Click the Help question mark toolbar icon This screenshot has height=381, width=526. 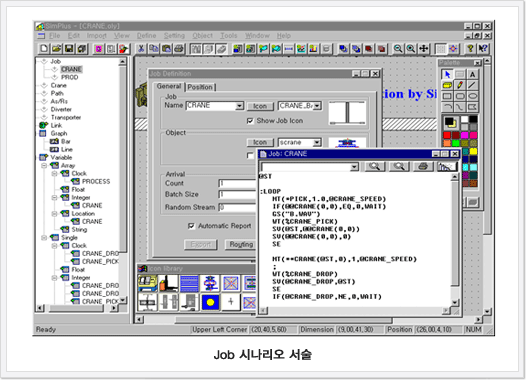470,49
